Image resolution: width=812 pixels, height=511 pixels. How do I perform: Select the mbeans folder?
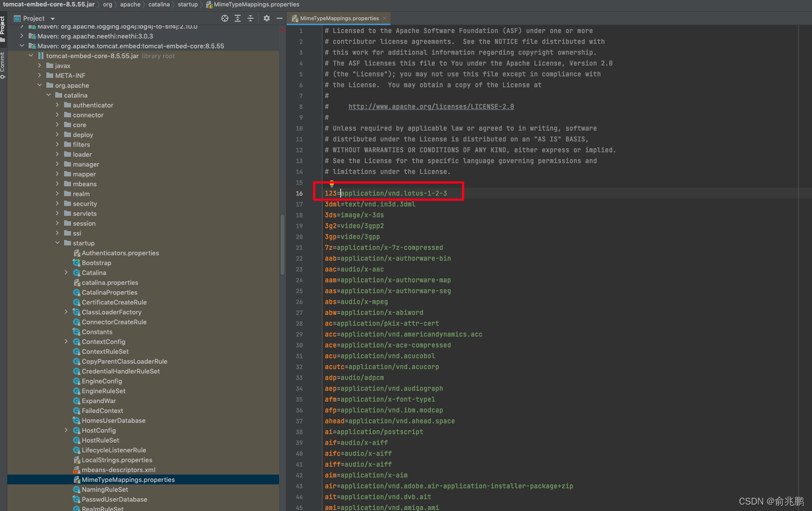pos(84,184)
